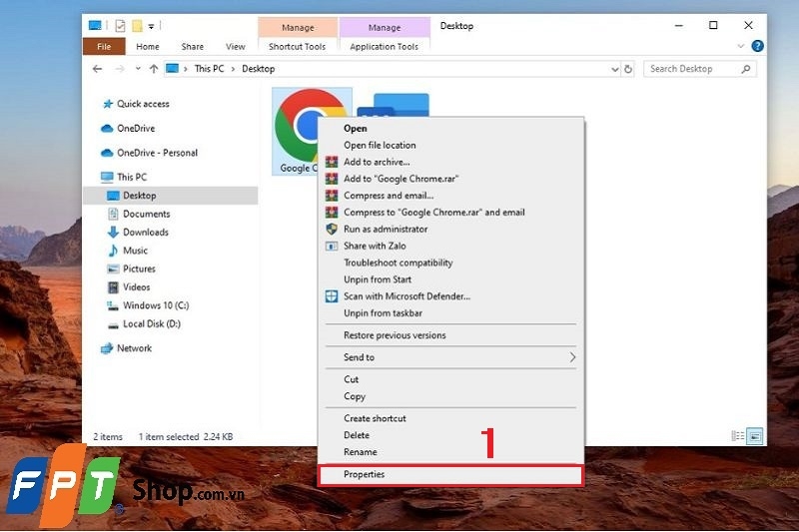Select Run as administrator
Image resolution: width=799 pixels, height=532 pixels.
pyautogui.click(x=450, y=230)
